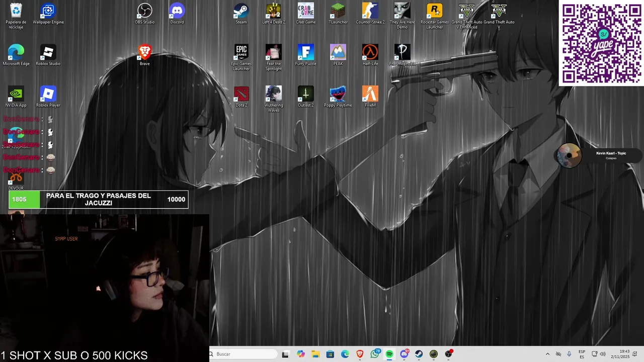Select the Crab Game desktop icon
The image size is (644, 362).
point(306,14)
